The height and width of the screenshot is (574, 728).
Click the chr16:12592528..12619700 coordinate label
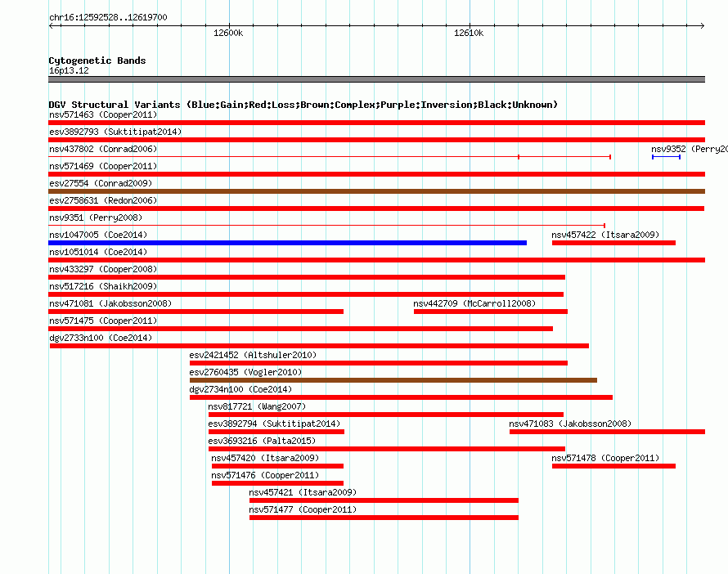108,17
